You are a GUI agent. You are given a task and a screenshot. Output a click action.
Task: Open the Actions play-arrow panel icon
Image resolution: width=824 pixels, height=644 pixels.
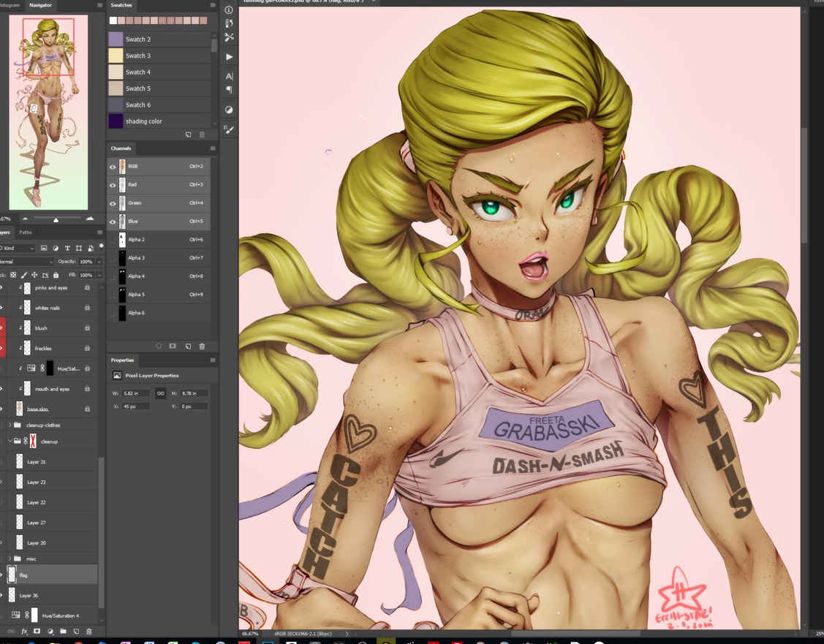(x=229, y=57)
